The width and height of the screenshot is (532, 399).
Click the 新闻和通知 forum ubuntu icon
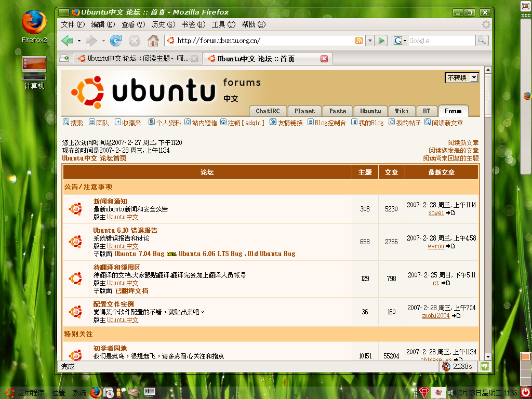(75, 209)
